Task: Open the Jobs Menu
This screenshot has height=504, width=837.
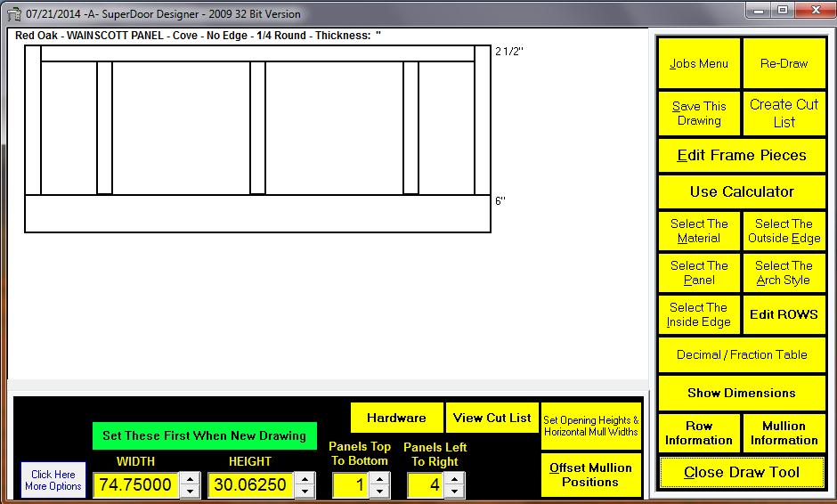Action: click(x=699, y=63)
